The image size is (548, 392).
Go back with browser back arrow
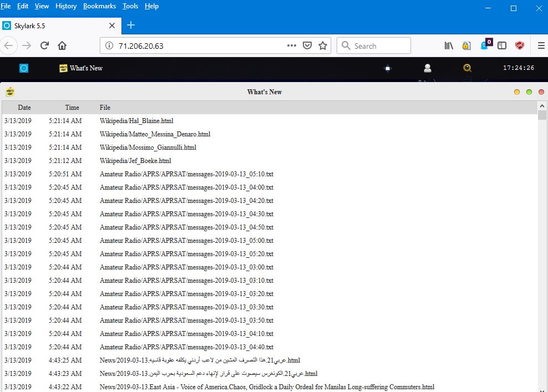point(8,46)
